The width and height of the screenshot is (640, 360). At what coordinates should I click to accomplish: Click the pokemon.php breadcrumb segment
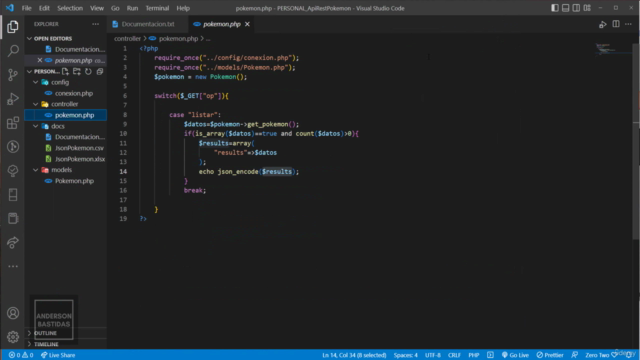pos(178,38)
